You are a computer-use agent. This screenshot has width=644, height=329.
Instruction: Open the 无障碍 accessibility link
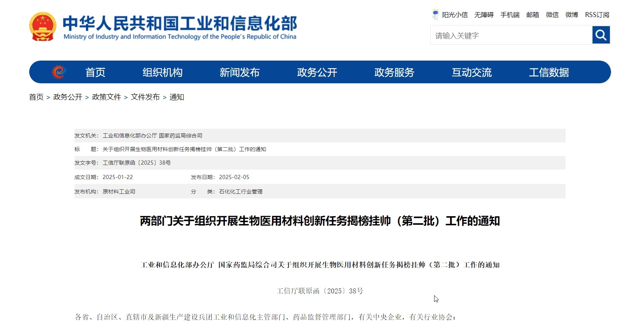(484, 15)
